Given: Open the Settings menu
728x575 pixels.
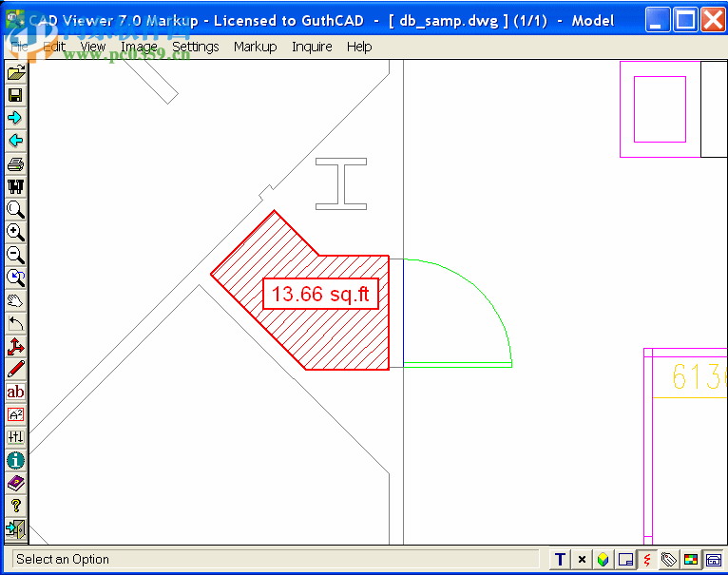Looking at the screenshot, I should click(196, 47).
